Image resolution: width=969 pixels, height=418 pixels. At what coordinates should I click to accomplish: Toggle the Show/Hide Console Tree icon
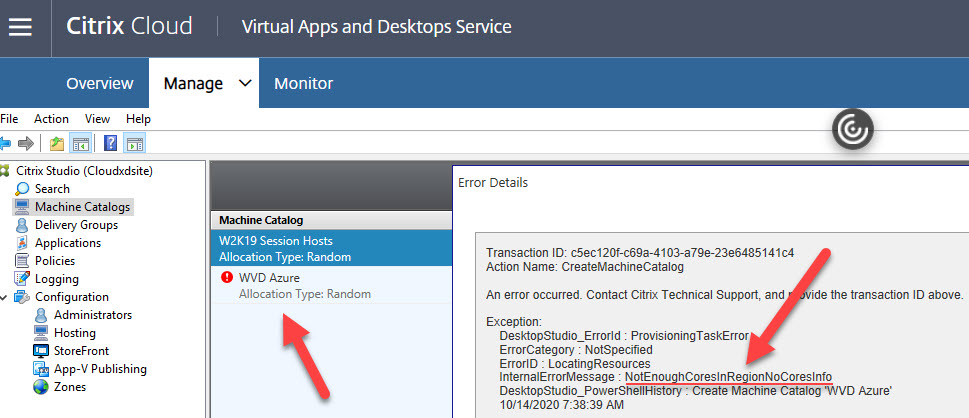click(x=81, y=144)
